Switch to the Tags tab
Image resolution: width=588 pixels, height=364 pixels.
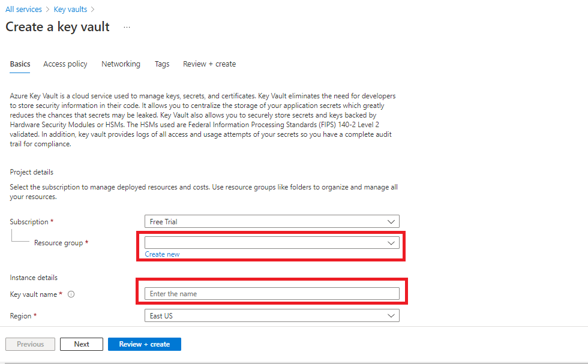(162, 64)
